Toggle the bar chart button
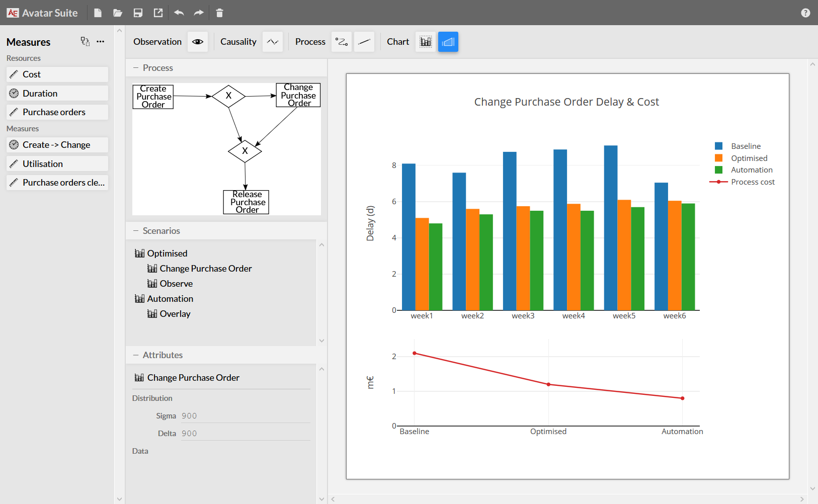 tap(426, 42)
